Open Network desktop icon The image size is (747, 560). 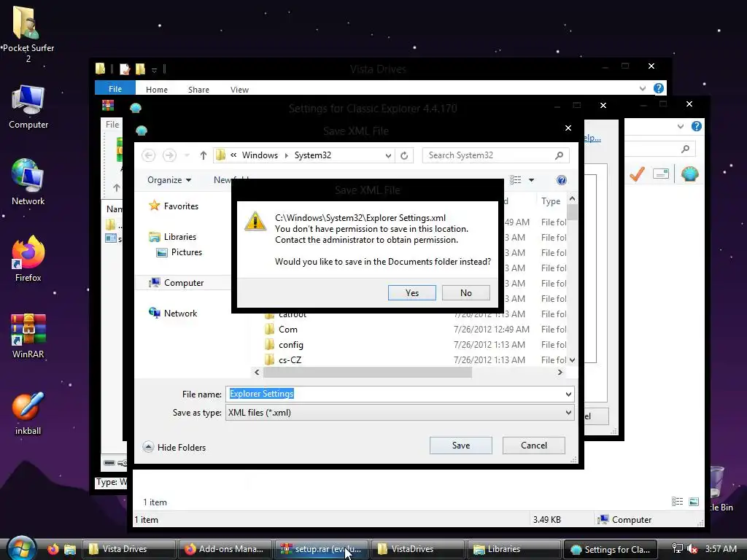pyautogui.click(x=28, y=182)
